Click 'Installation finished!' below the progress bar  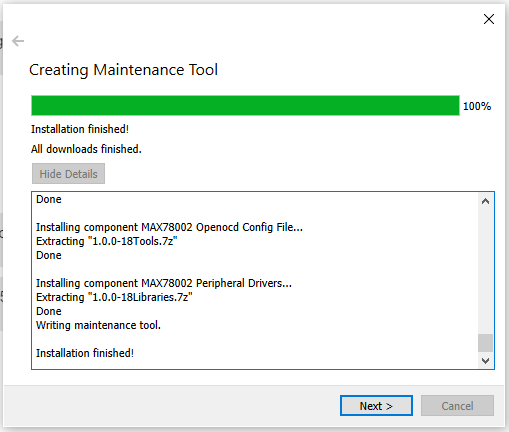point(80,129)
